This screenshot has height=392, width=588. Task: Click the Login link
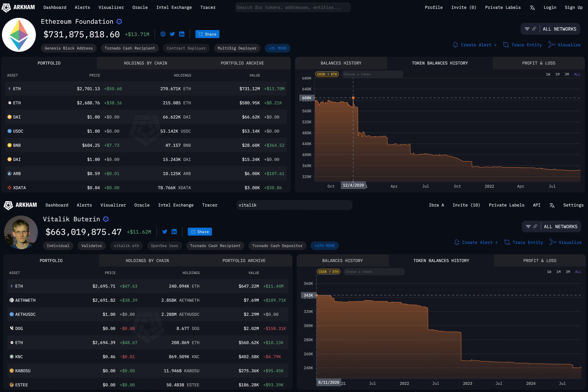pyautogui.click(x=550, y=7)
